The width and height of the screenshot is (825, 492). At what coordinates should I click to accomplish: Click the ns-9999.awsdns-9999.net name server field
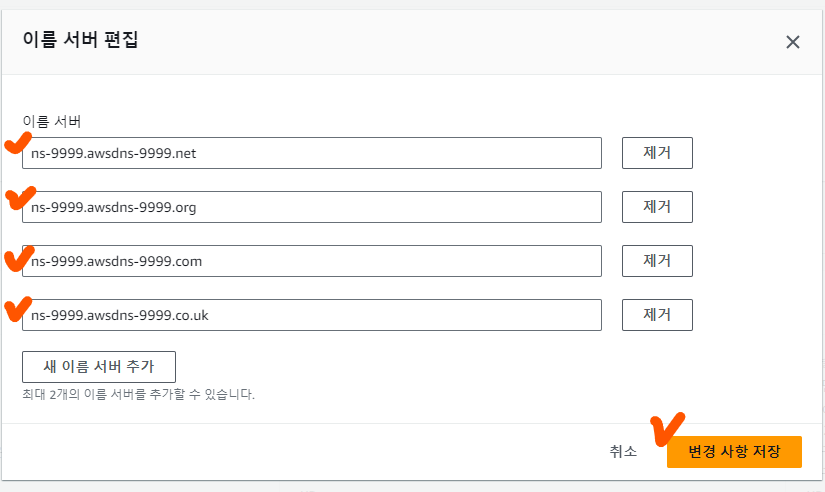(312, 153)
